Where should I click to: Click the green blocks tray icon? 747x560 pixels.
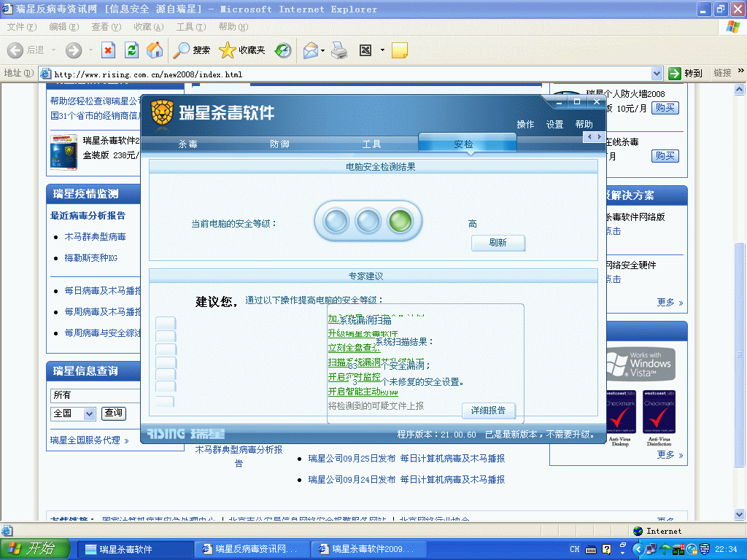coord(678,549)
